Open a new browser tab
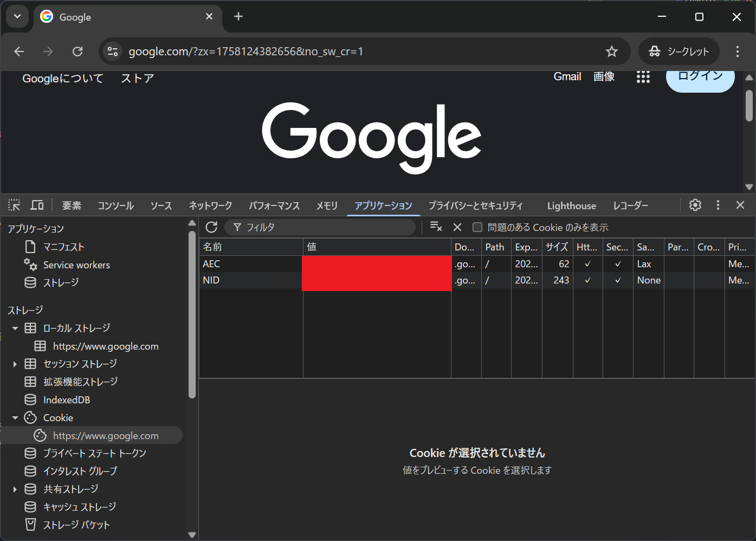756x541 pixels. [x=238, y=16]
